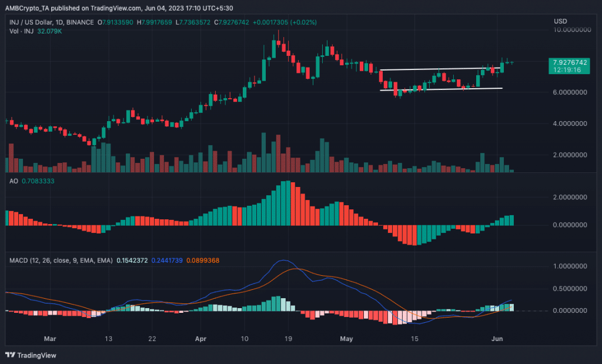Click the upper white channel trendline
Image resolution: width=602 pixels, height=364 pixels.
pyautogui.click(x=440, y=69)
